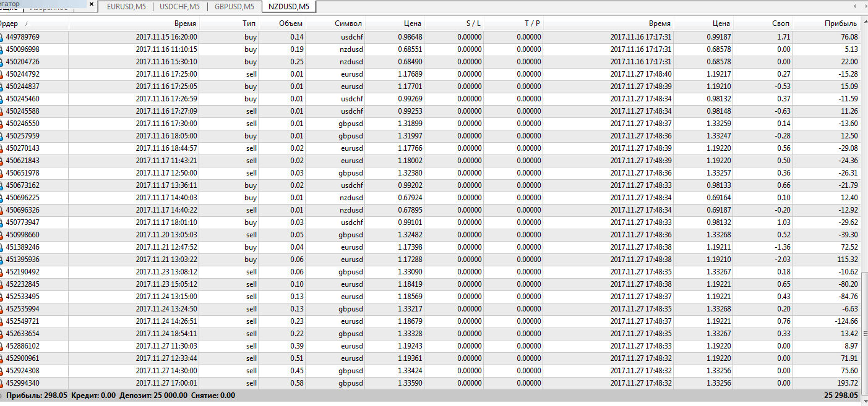Click the buy icon of order 449789769
868x406 pixels.
point(2,37)
